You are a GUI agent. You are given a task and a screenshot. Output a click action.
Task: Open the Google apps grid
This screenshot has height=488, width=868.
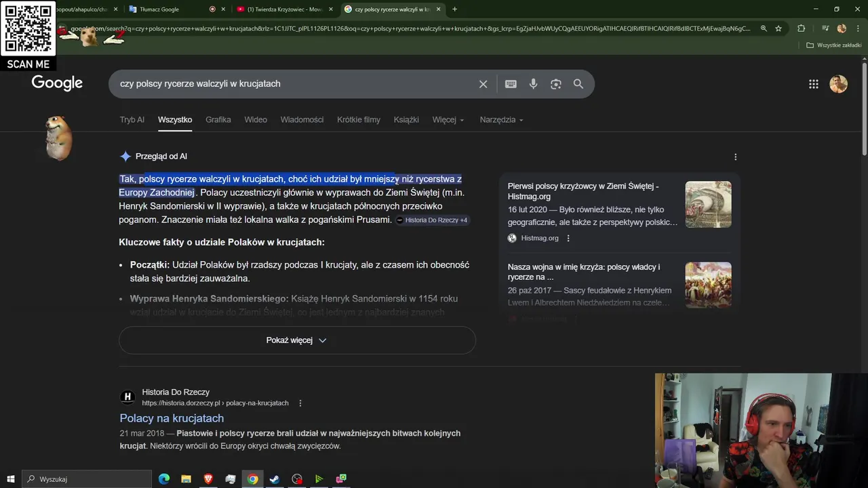point(814,84)
